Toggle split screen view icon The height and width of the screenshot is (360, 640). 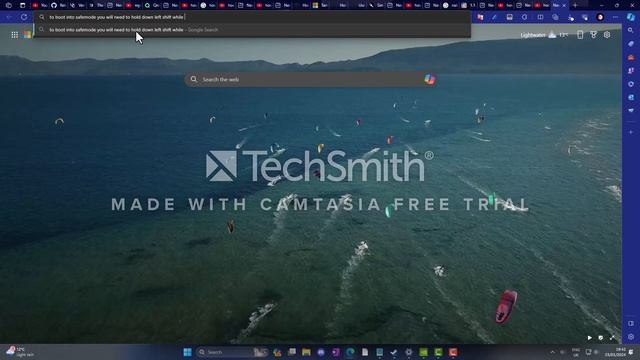tap(540, 17)
